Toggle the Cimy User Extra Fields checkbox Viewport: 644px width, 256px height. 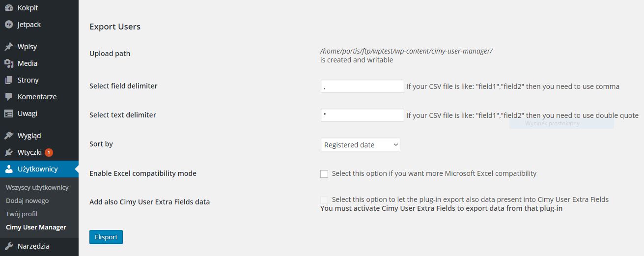pos(324,199)
